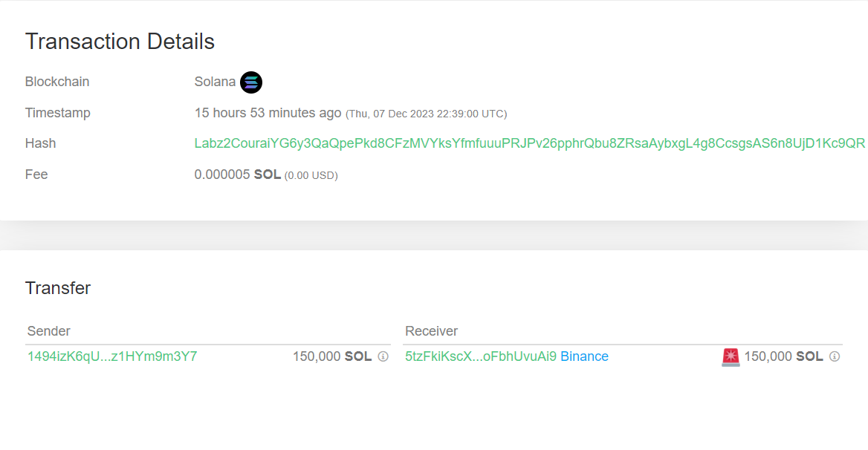Viewport: 868px width, 450px height.
Task: Click the sender's 150,000 SOL amount
Action: click(x=331, y=356)
